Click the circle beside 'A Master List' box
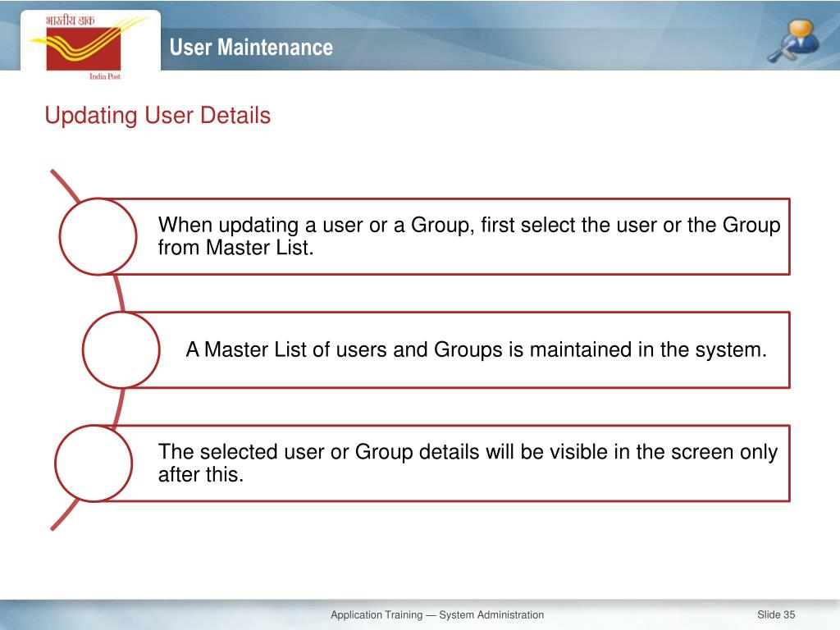The height and width of the screenshot is (630, 840). coord(121,349)
